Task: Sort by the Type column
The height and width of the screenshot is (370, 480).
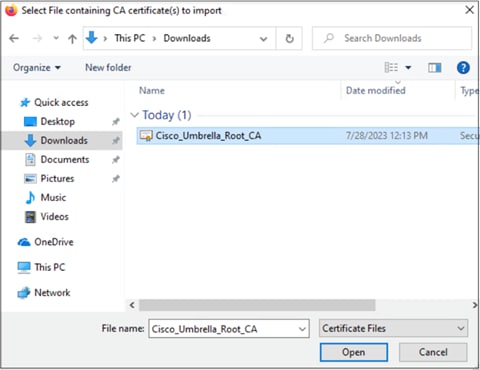Action: (x=469, y=91)
